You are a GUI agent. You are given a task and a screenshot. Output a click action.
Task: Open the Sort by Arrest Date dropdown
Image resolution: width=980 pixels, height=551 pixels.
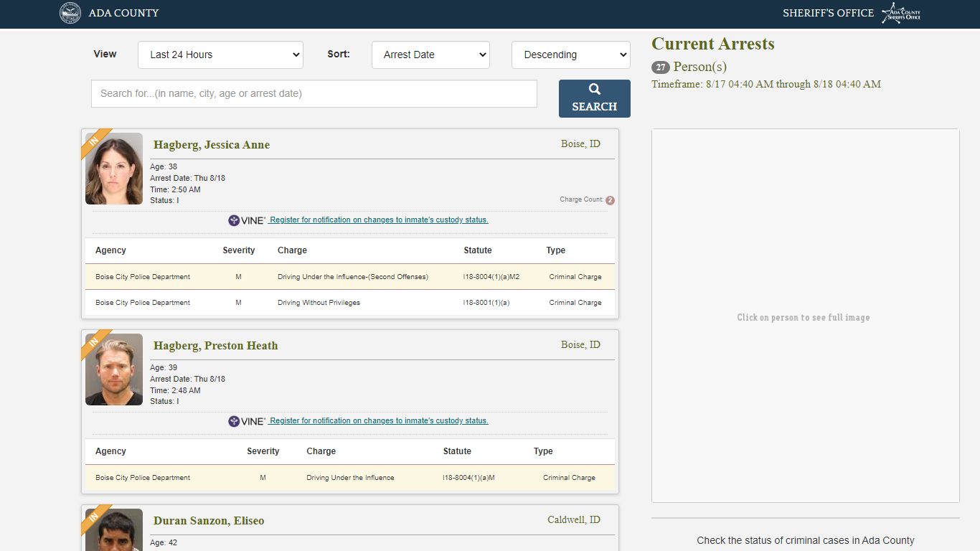coord(430,55)
